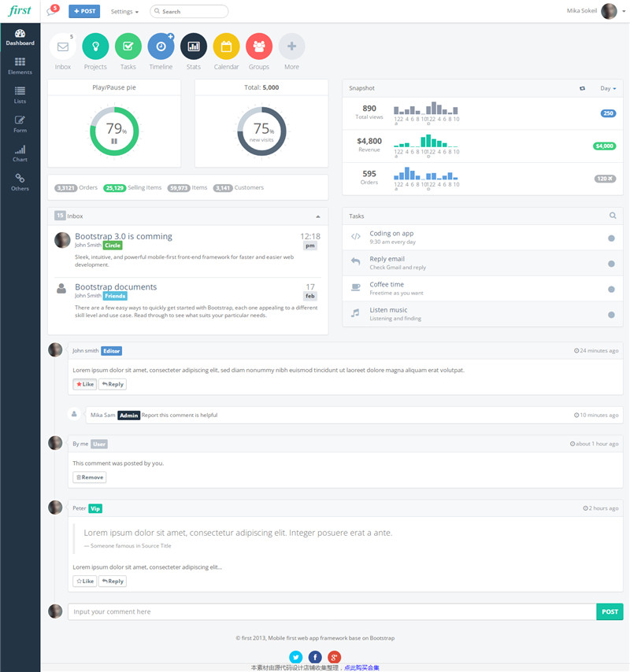The height and width of the screenshot is (672, 630).
Task: Click the $4,000 badge in Revenue row
Action: pos(604,146)
